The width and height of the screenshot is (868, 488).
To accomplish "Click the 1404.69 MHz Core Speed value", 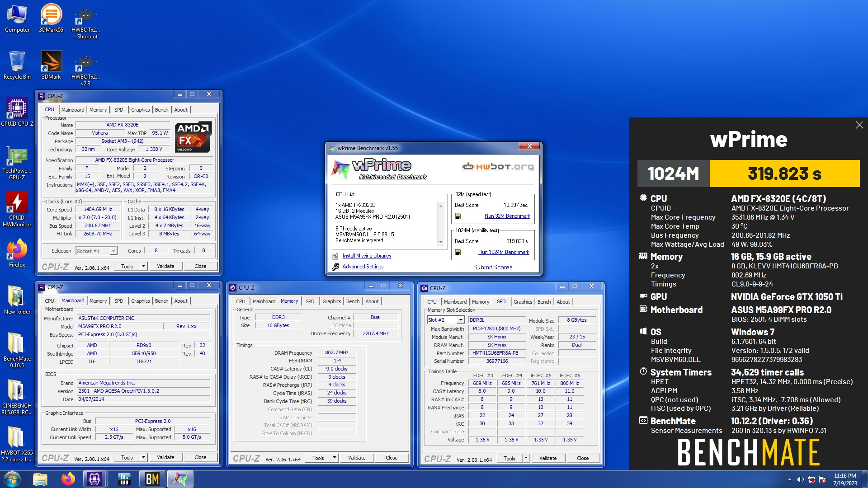I will coord(98,210).
